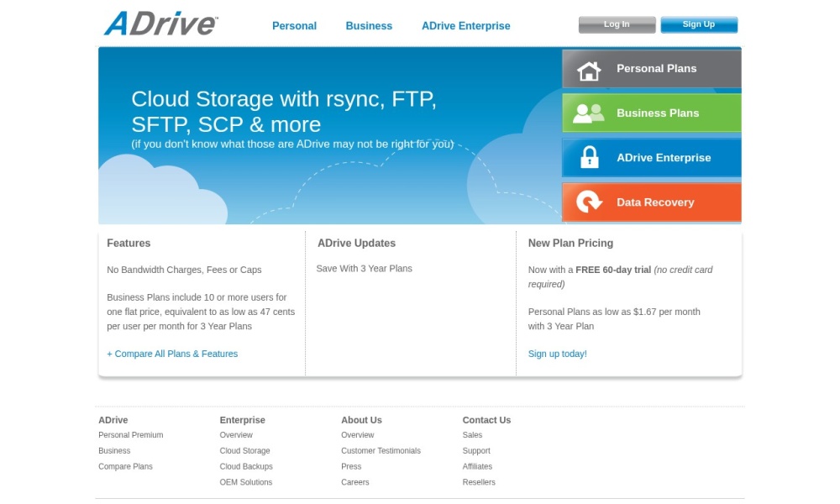840x504 pixels.
Task: Visit the Cloud Backups footer link
Action: (246, 466)
